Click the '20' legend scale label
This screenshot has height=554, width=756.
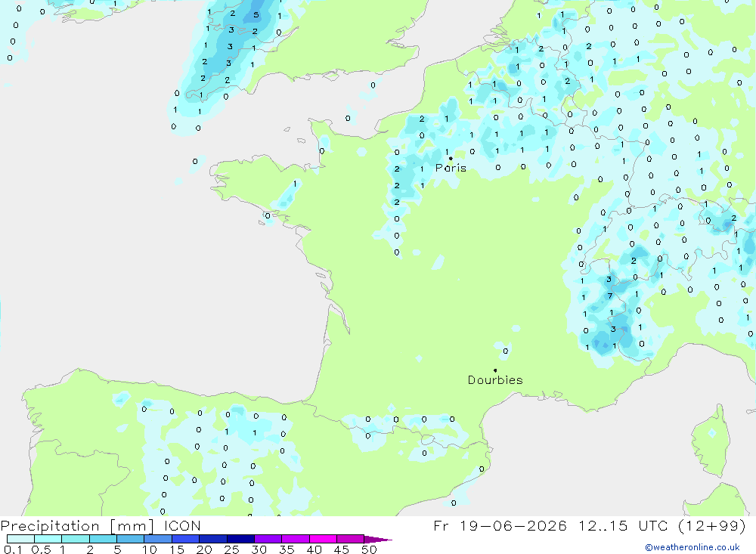coord(204,549)
